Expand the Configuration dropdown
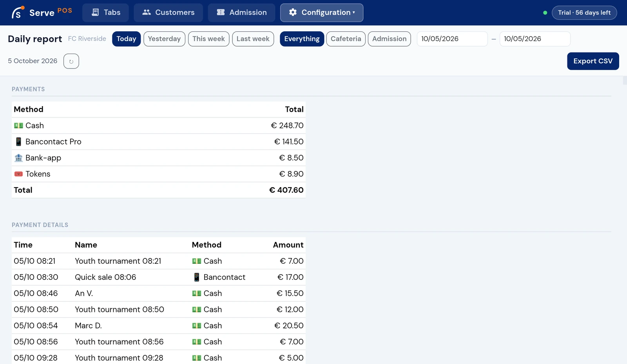The height and width of the screenshot is (364, 627). pos(322,13)
